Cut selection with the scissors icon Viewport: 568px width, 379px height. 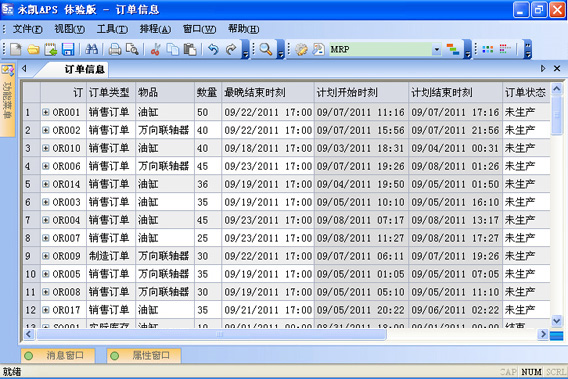coord(155,49)
